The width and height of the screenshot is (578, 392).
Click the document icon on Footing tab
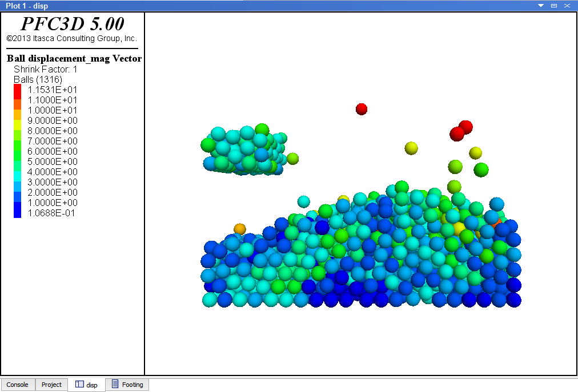coord(115,384)
